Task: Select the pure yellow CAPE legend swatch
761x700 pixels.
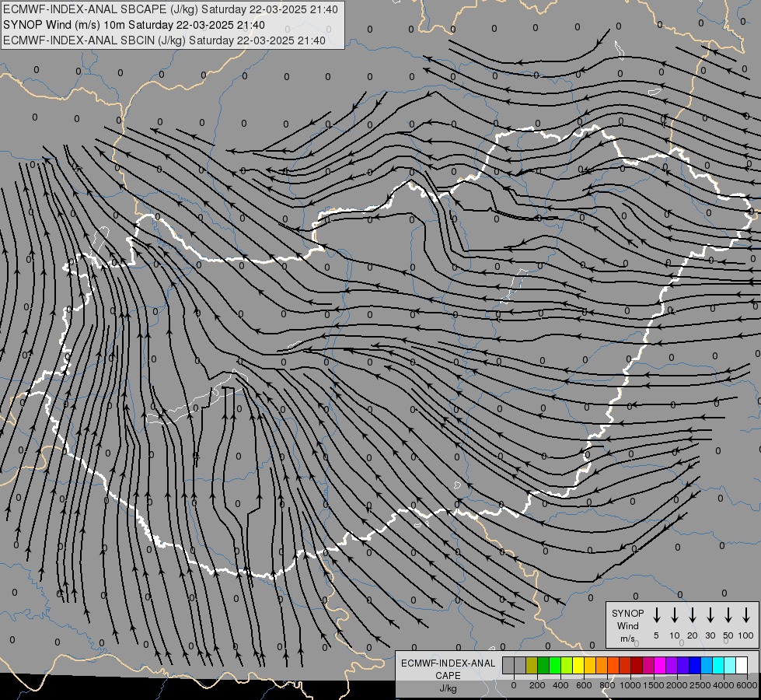Action: (578, 666)
